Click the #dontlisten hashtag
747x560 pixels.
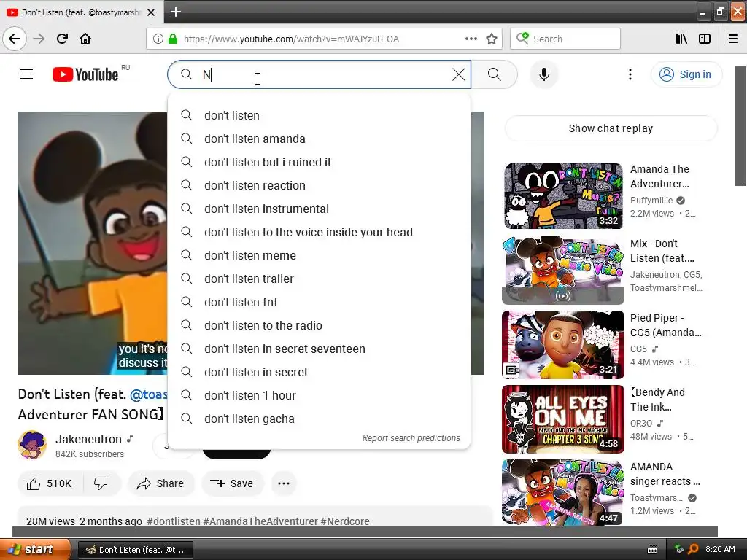(174, 521)
